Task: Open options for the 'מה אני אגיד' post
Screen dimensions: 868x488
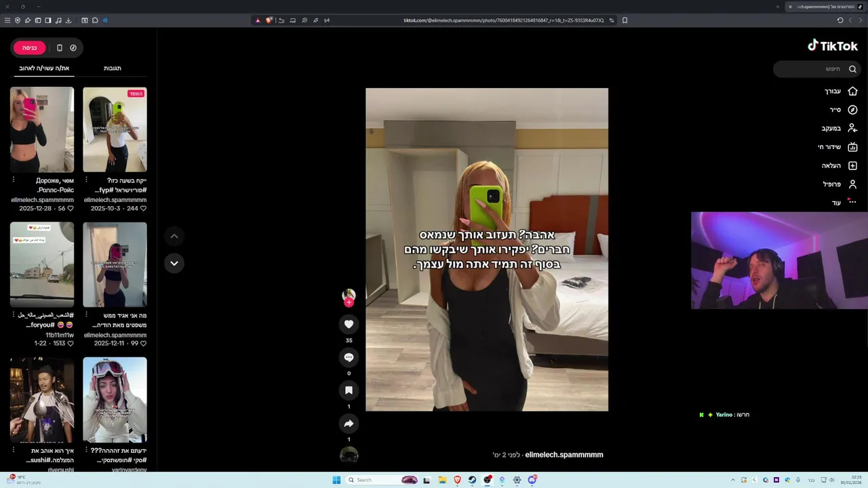Action: click(x=86, y=315)
